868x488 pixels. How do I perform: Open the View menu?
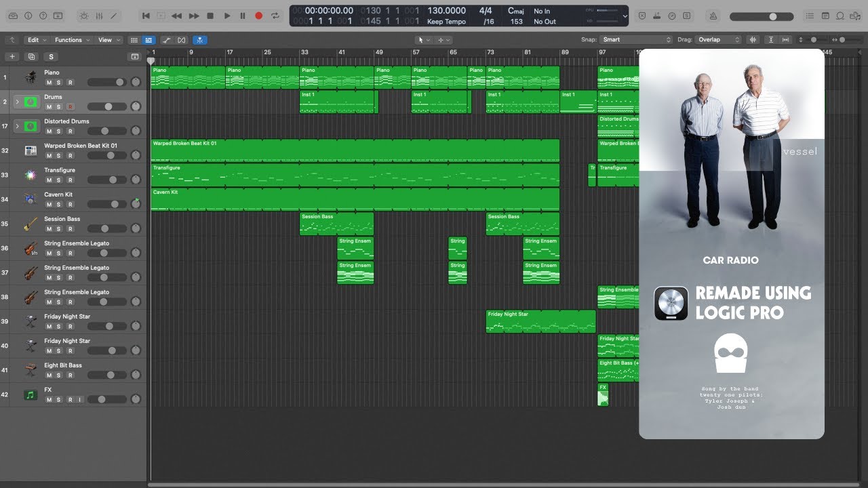(108, 40)
